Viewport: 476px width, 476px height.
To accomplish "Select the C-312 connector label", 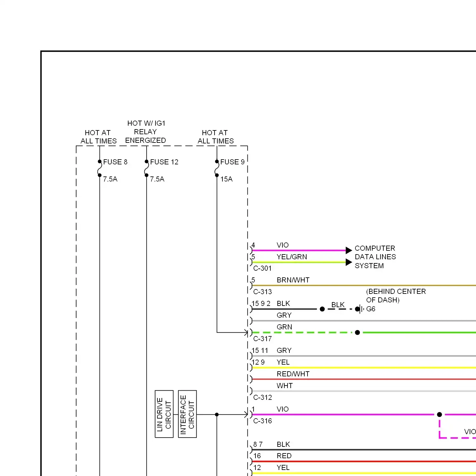I will click(x=262, y=397).
